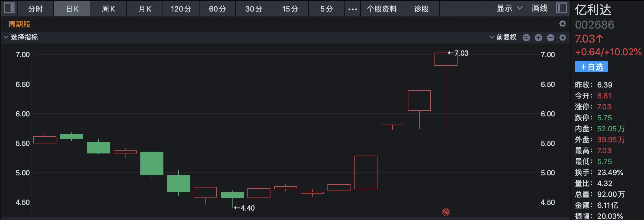644x220 pixels.
Task: Switch to 30分 period
Action: coord(254,9)
